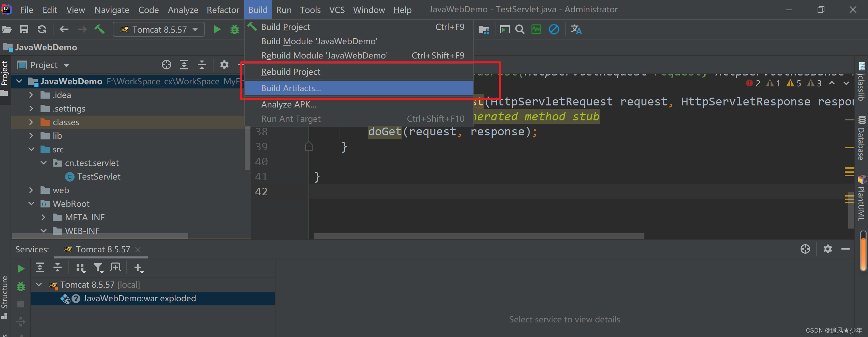The width and height of the screenshot is (868, 337).
Task: Choose Build Project menu entry
Action: [x=359, y=27]
